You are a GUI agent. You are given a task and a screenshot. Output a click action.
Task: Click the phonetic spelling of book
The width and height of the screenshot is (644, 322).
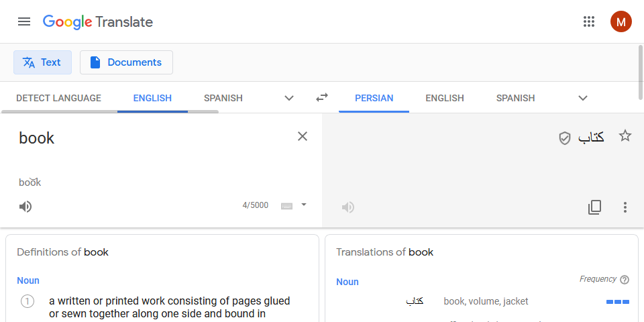tap(30, 182)
